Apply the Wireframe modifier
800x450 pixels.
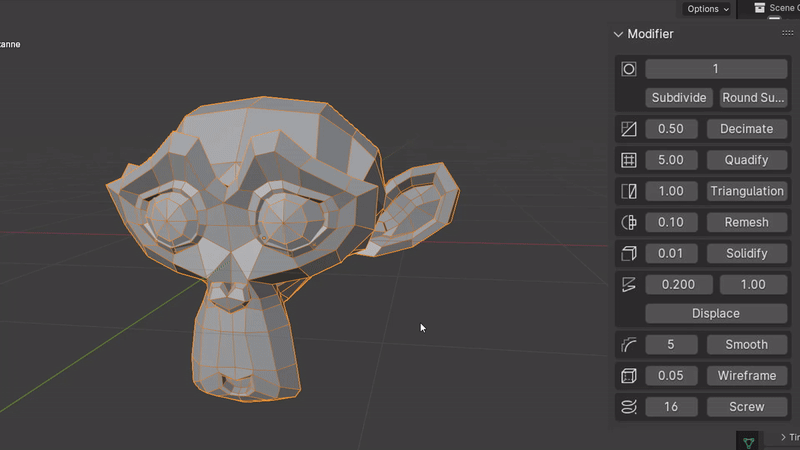pos(746,376)
